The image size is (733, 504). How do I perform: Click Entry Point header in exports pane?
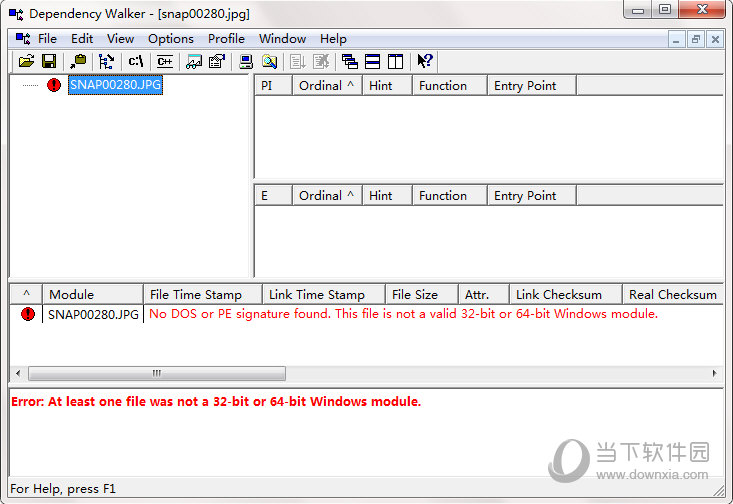tap(532, 195)
